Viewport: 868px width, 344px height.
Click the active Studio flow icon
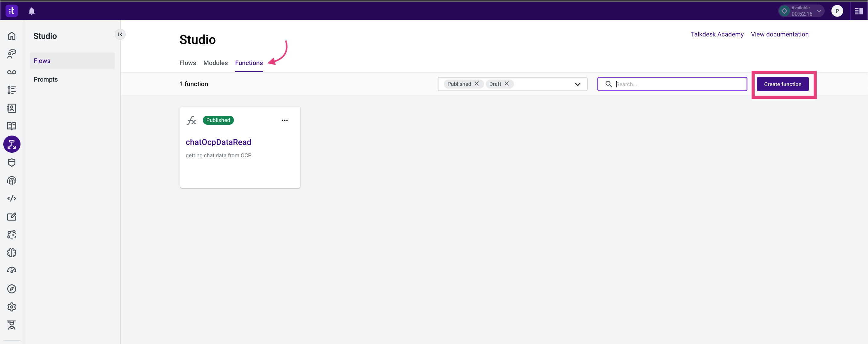click(11, 144)
